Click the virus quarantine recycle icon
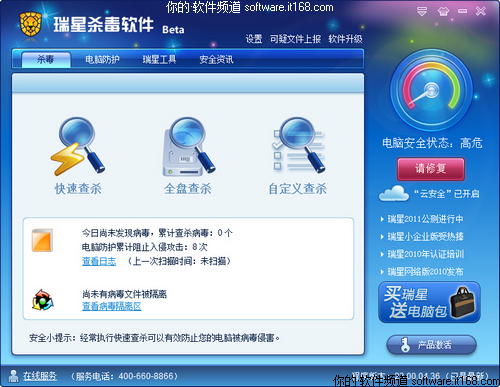This screenshot has height=387, width=500. (43, 300)
